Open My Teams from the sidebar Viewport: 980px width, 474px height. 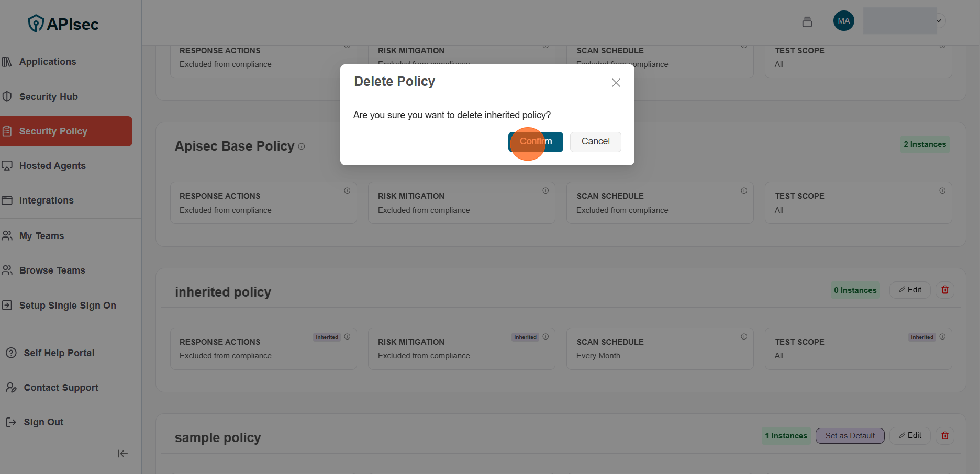[x=41, y=235]
